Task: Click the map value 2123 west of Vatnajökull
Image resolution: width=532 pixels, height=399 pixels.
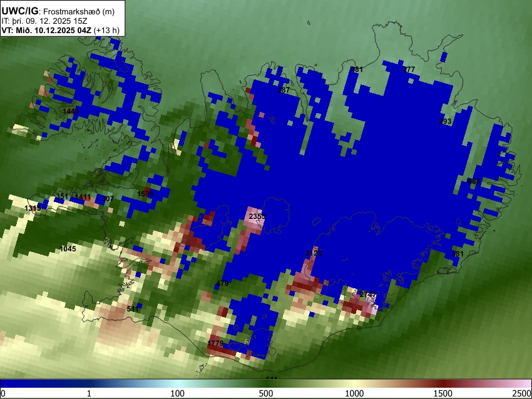Action: [x=314, y=253]
